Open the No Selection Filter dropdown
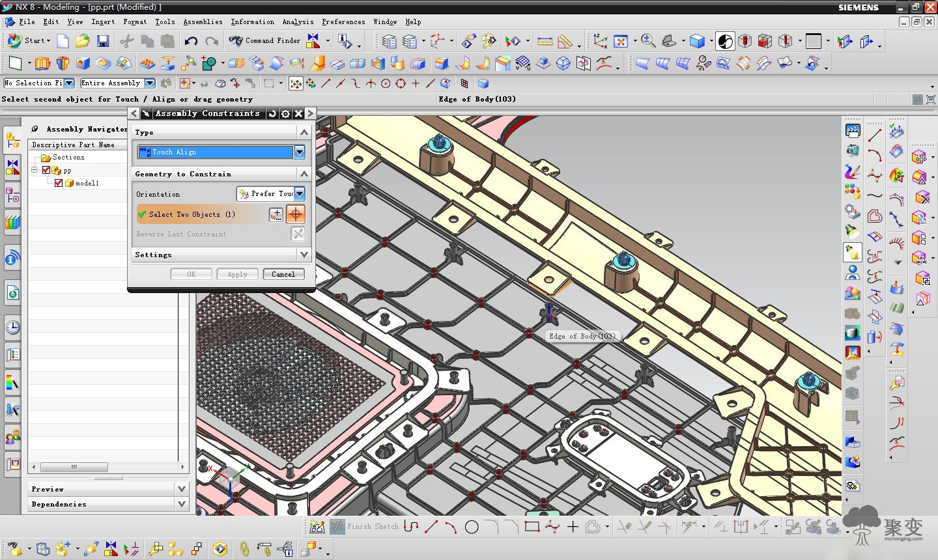Screen dimensions: 938x560 point(69,83)
